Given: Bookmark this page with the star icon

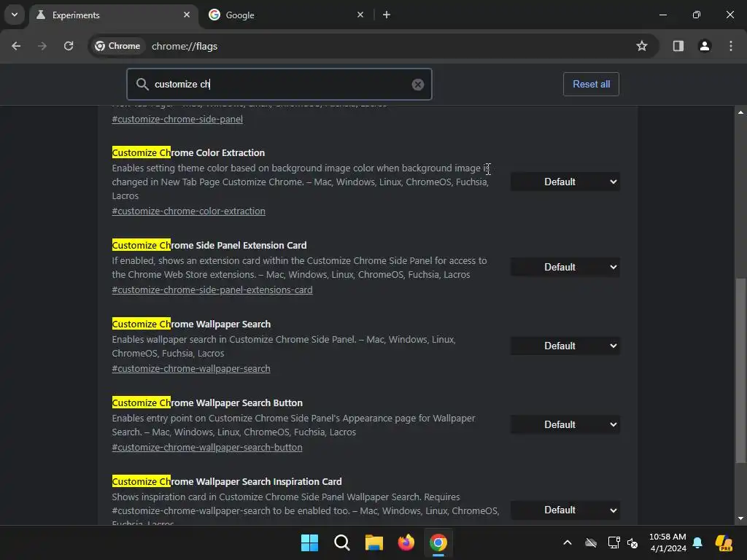Looking at the screenshot, I should pyautogui.click(x=642, y=46).
